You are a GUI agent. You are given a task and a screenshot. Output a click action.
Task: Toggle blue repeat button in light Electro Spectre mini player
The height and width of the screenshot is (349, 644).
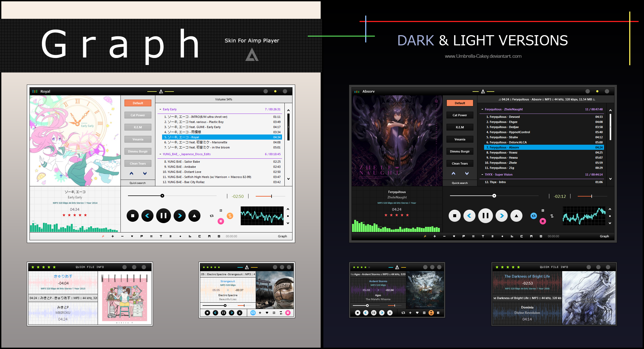pyautogui.click(x=253, y=313)
